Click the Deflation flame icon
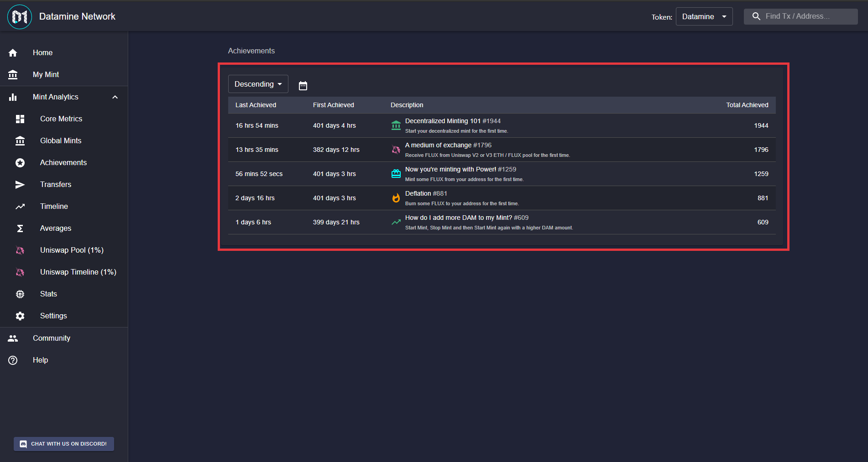 tap(396, 198)
